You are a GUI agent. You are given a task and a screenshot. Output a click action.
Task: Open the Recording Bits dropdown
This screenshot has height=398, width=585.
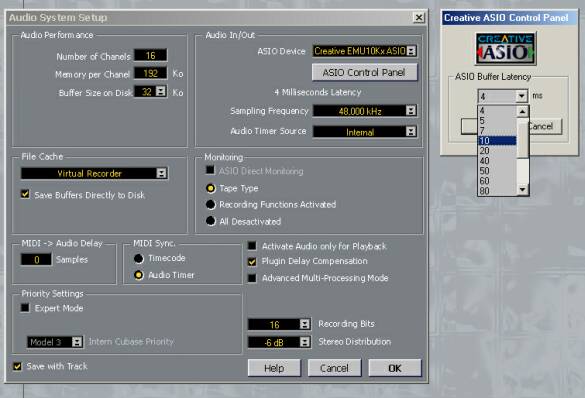tap(305, 324)
